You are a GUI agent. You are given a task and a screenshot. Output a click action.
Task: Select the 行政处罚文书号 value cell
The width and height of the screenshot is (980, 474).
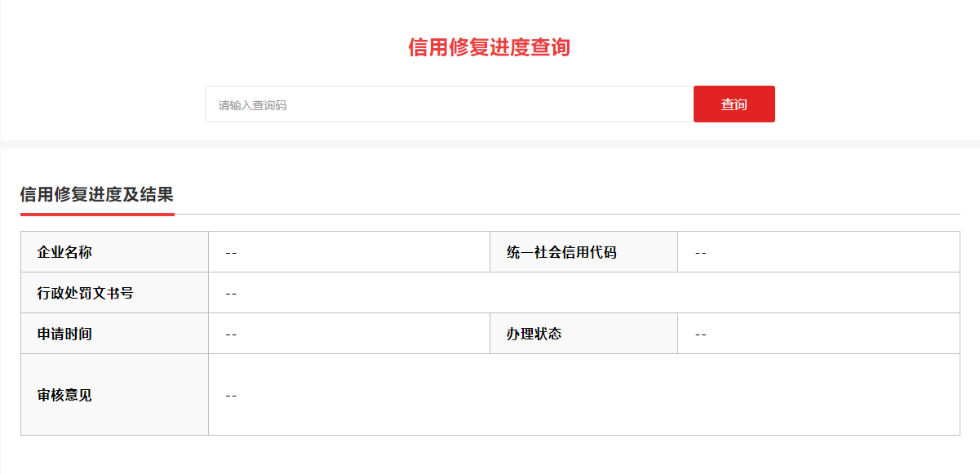point(583,293)
